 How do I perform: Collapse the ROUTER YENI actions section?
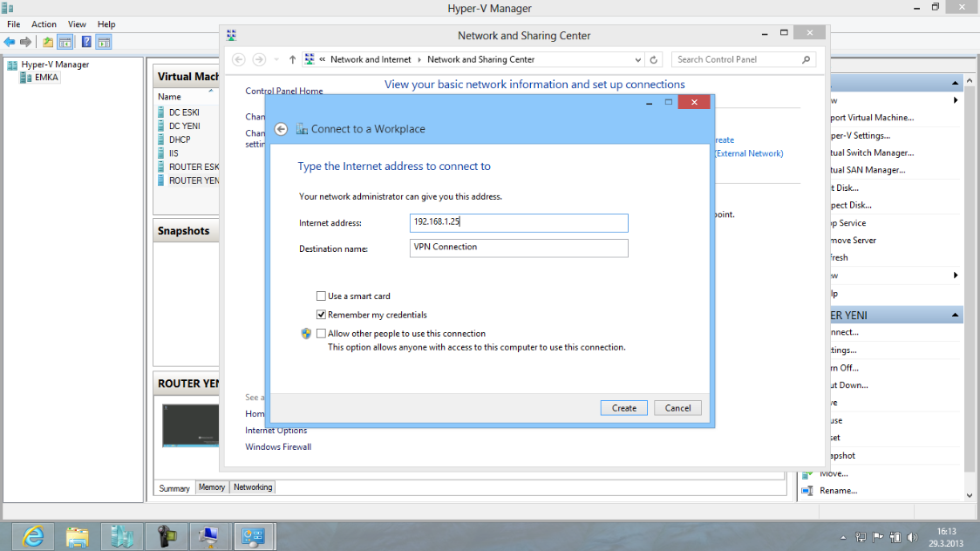(955, 315)
